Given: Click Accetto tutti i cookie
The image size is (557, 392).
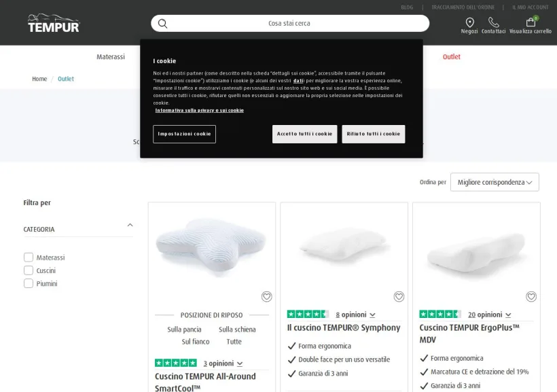Looking at the screenshot, I should pos(305,134).
